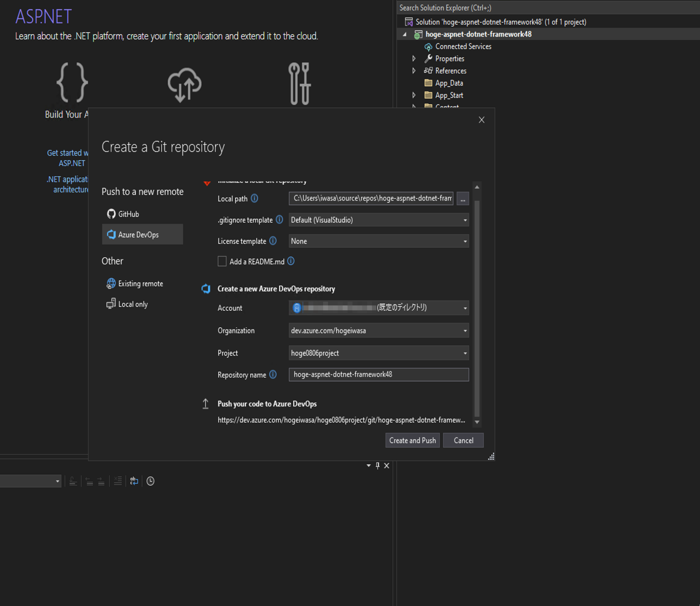The height and width of the screenshot is (606, 700).
Task: Click the Azure DevOps push URL text
Action: (342, 420)
